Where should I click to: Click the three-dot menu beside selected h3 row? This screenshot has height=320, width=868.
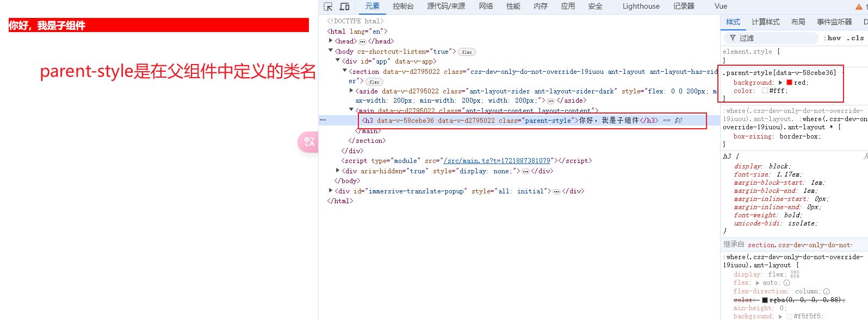[x=323, y=120]
